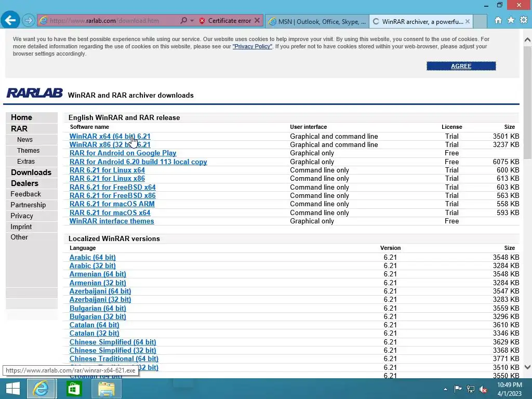This screenshot has width=532, height=399.
Task: Open RAR for Android on Google Play
Action: click(123, 153)
